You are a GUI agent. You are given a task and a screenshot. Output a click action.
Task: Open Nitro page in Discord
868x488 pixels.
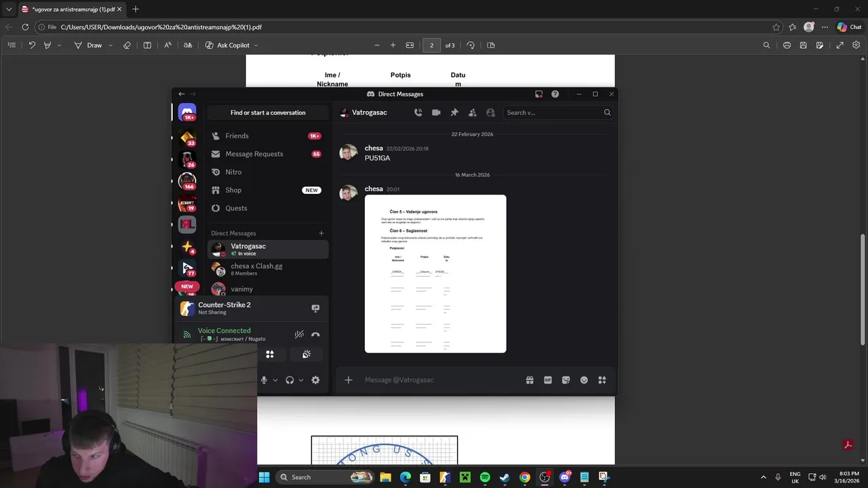click(x=267, y=172)
